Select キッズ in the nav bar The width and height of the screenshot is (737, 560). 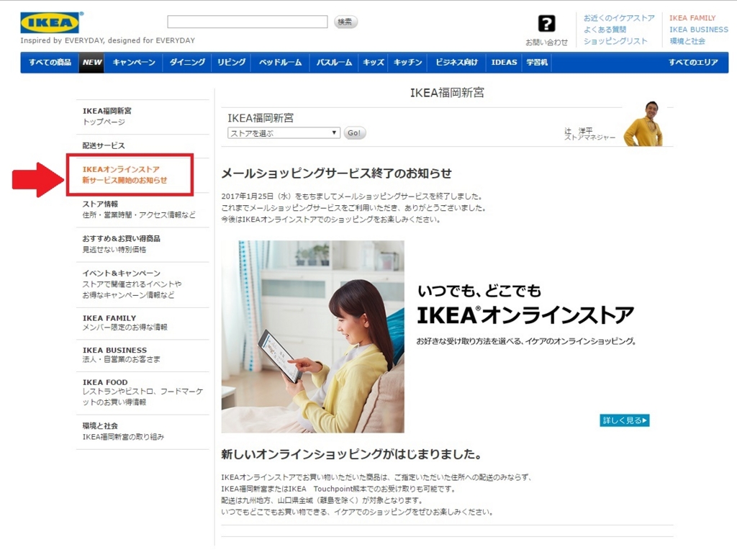[x=374, y=62]
